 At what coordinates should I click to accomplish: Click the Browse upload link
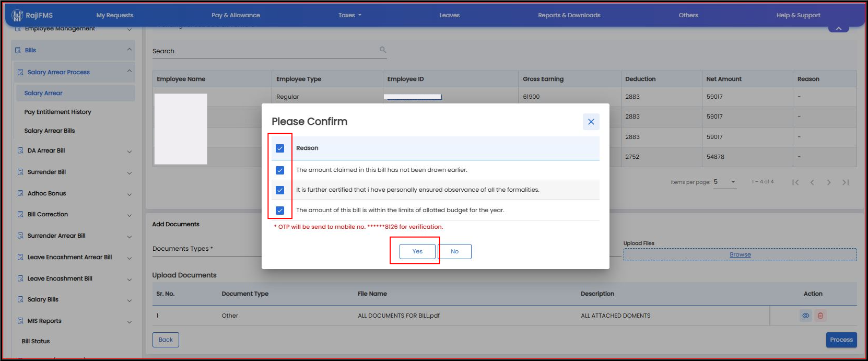(740, 254)
